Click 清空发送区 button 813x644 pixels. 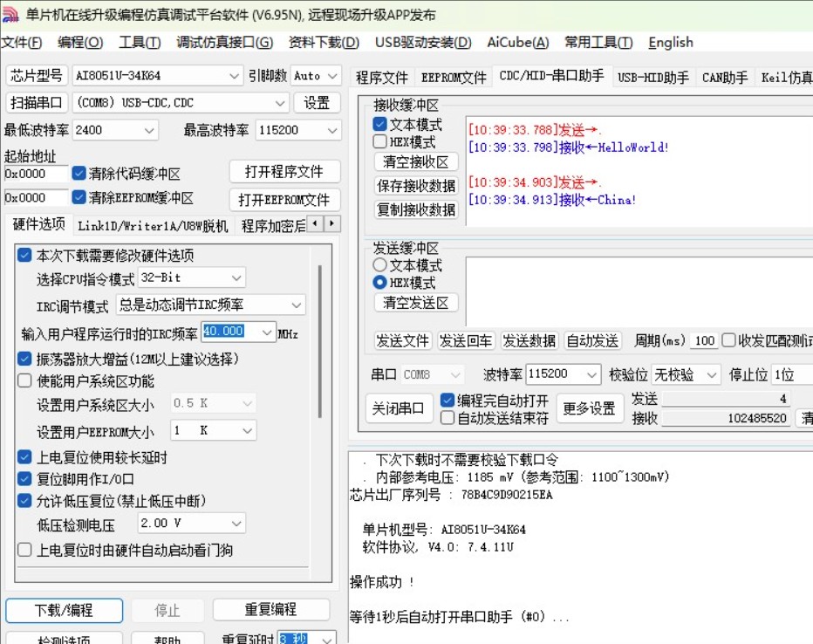[x=416, y=302]
